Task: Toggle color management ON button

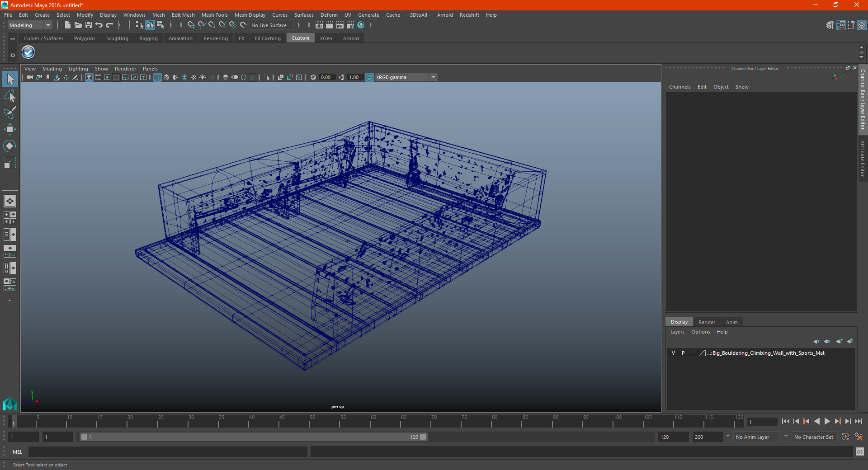Action: [x=369, y=77]
